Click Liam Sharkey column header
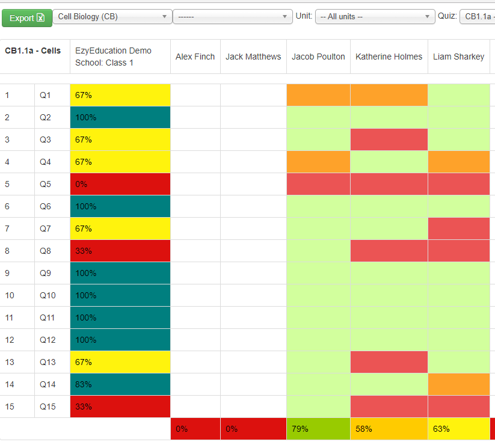Viewport: 495px width, 448px height. 458,57
